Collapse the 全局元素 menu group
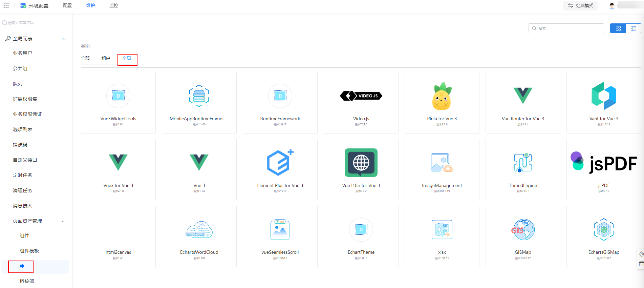Image resolution: width=644 pixels, height=288 pixels. coord(63,39)
